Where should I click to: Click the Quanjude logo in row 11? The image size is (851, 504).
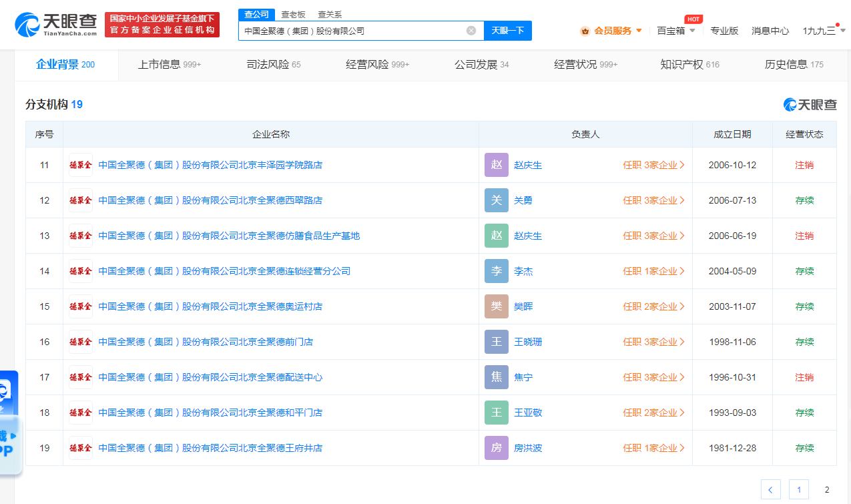point(81,165)
